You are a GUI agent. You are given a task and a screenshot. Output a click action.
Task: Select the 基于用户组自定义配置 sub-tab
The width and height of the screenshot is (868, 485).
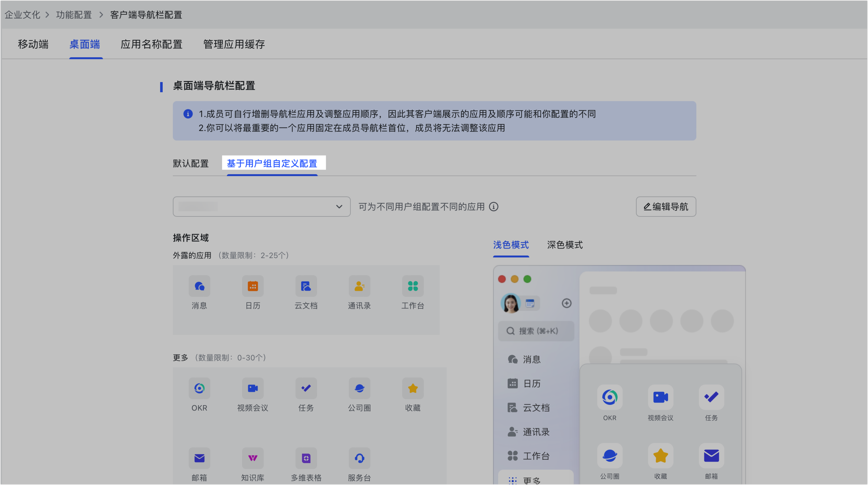pos(272,163)
